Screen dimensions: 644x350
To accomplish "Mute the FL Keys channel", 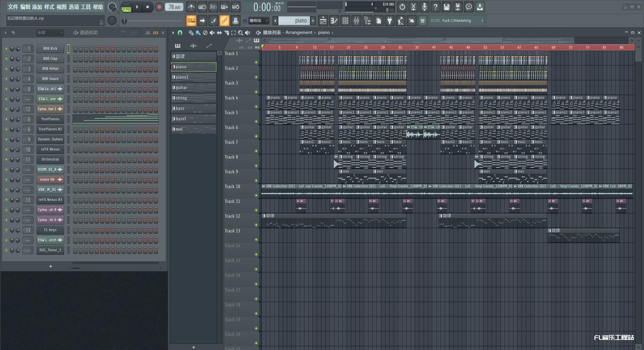I will click(6, 230).
